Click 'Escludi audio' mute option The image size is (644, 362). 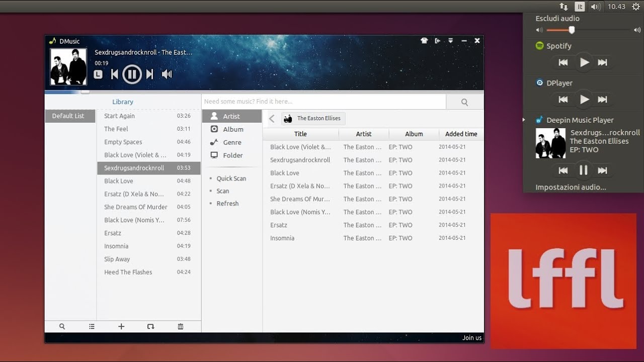[x=557, y=19]
